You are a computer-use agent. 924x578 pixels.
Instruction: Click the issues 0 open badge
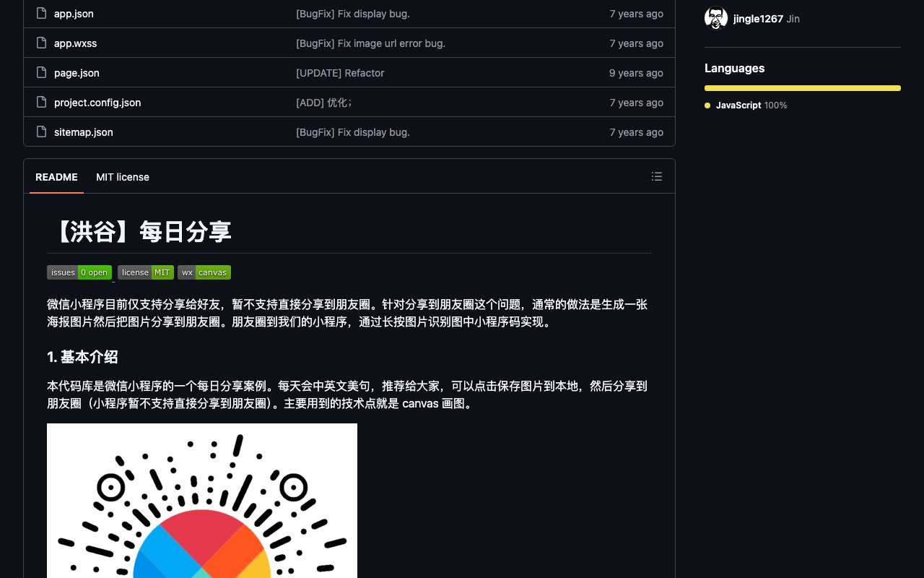point(79,272)
